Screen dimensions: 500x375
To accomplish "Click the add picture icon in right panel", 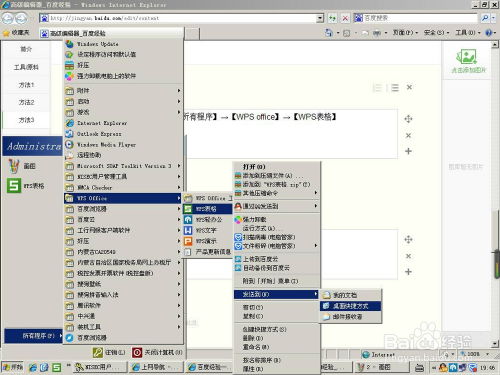I will click(x=466, y=57).
